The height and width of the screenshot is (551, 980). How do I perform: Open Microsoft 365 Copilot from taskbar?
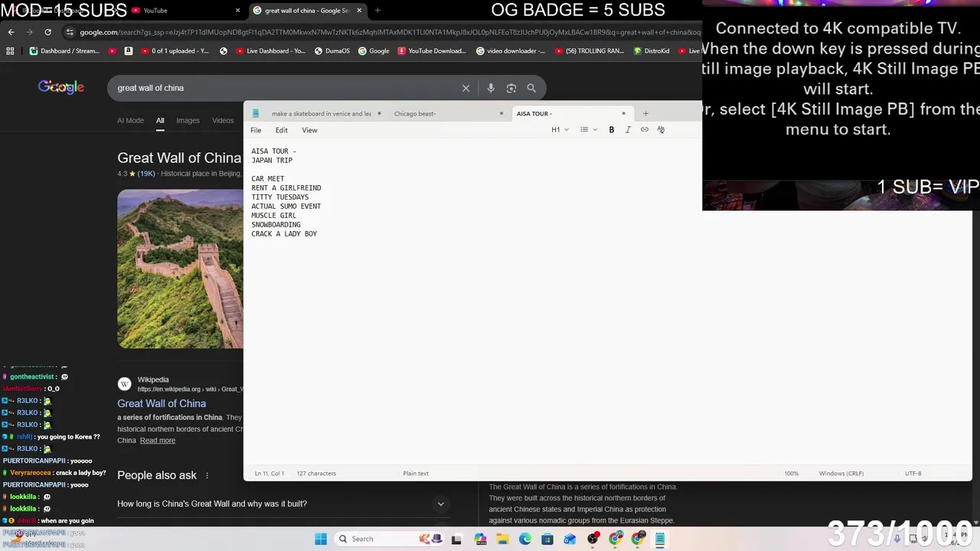(x=480, y=540)
